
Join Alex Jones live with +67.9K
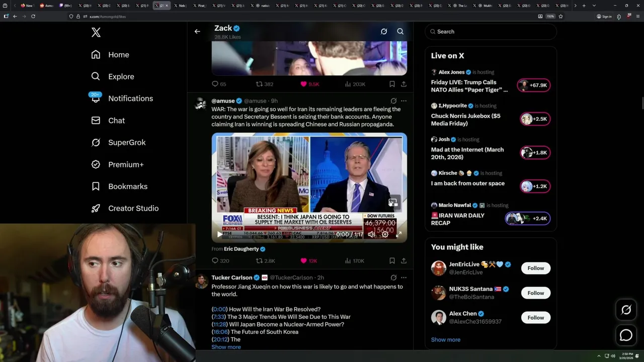[x=534, y=85]
